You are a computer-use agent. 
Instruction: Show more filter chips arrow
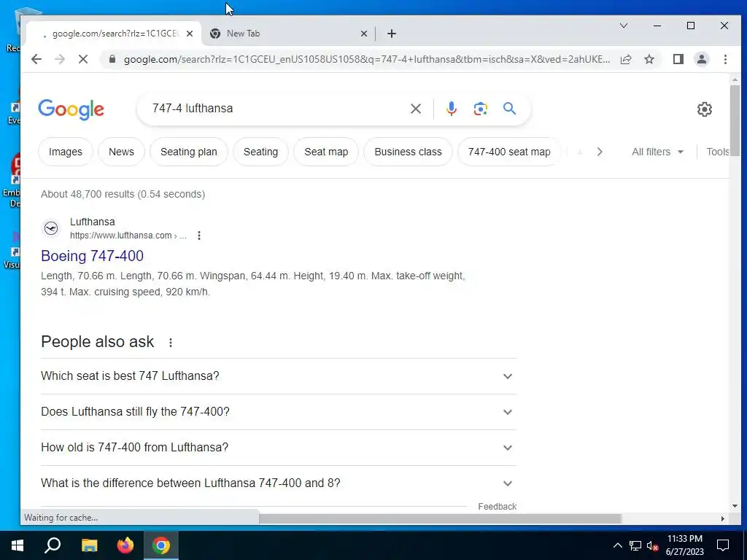click(x=600, y=152)
